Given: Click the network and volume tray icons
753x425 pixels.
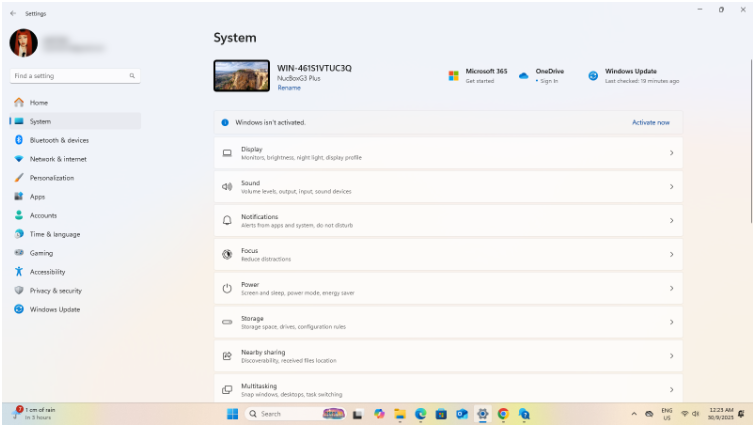Looking at the screenshot, I should click(690, 414).
